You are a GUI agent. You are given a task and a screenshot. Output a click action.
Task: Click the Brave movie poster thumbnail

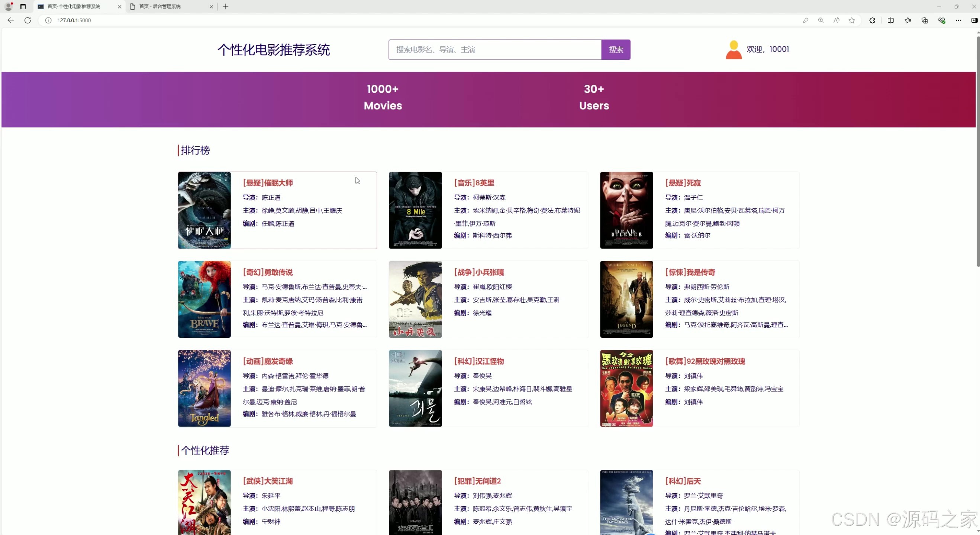pyautogui.click(x=204, y=299)
